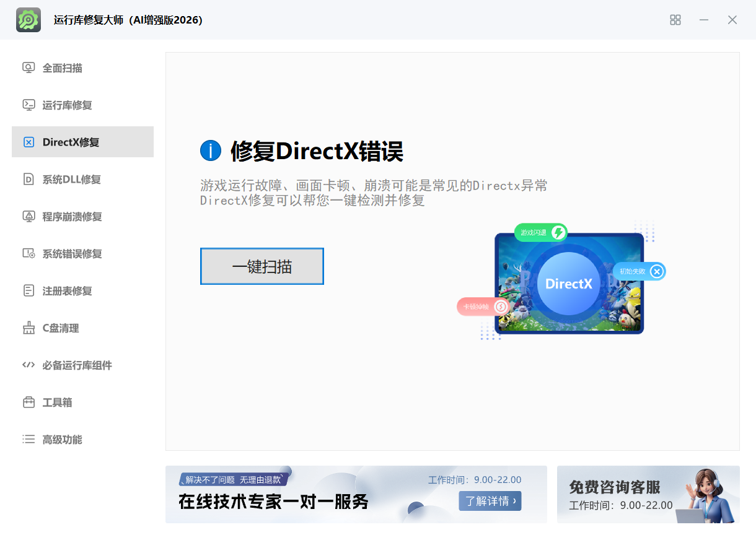The image size is (756, 535).
Task: Click the 全面扫描 monitor icon in sidebar
Action: pos(29,68)
